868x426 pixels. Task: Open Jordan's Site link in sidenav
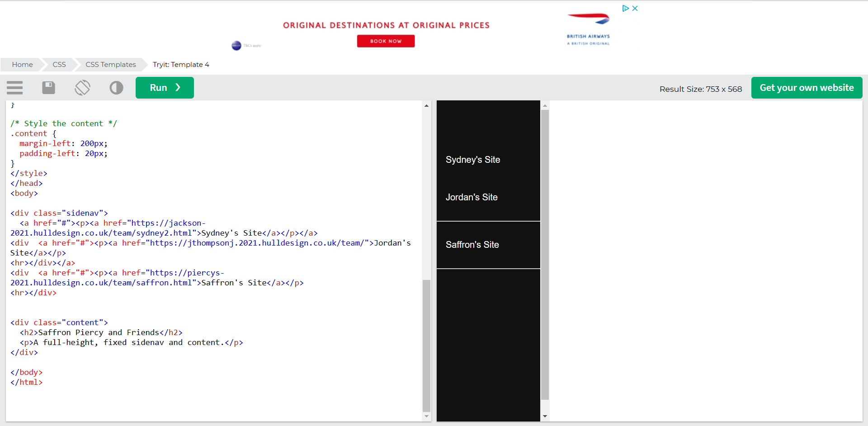pos(472,197)
